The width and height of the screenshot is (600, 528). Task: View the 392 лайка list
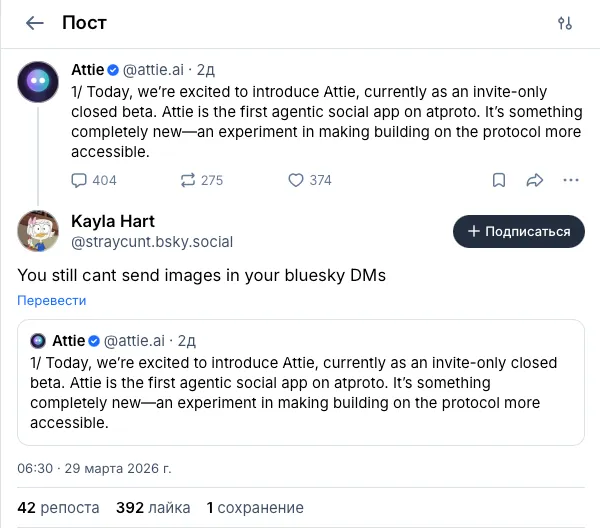[153, 507]
